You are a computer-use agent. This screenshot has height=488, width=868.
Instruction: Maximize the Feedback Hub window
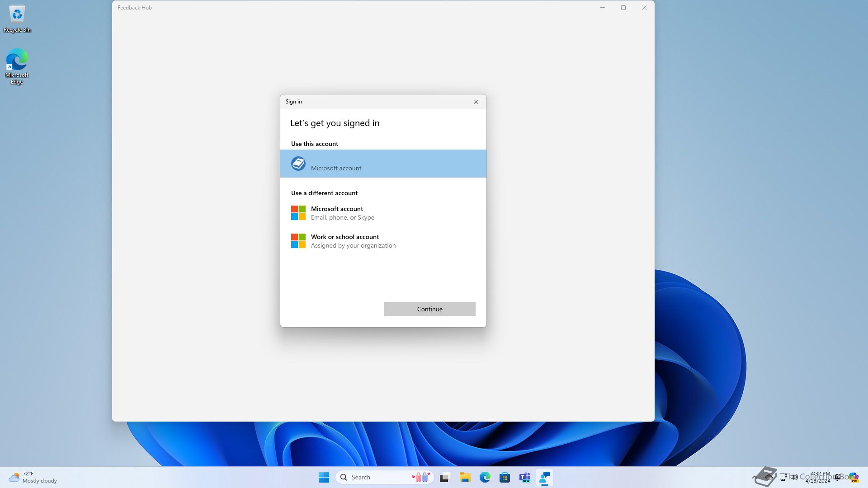pyautogui.click(x=623, y=8)
